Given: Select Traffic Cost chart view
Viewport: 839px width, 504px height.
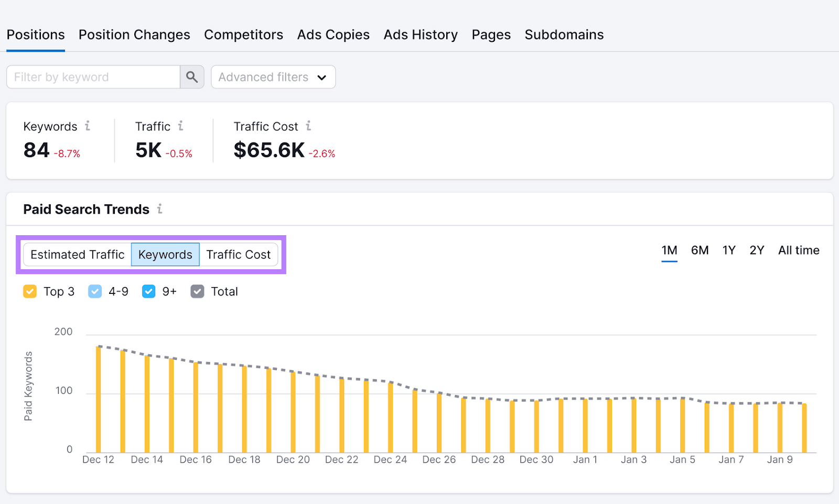Looking at the screenshot, I should click(x=239, y=255).
